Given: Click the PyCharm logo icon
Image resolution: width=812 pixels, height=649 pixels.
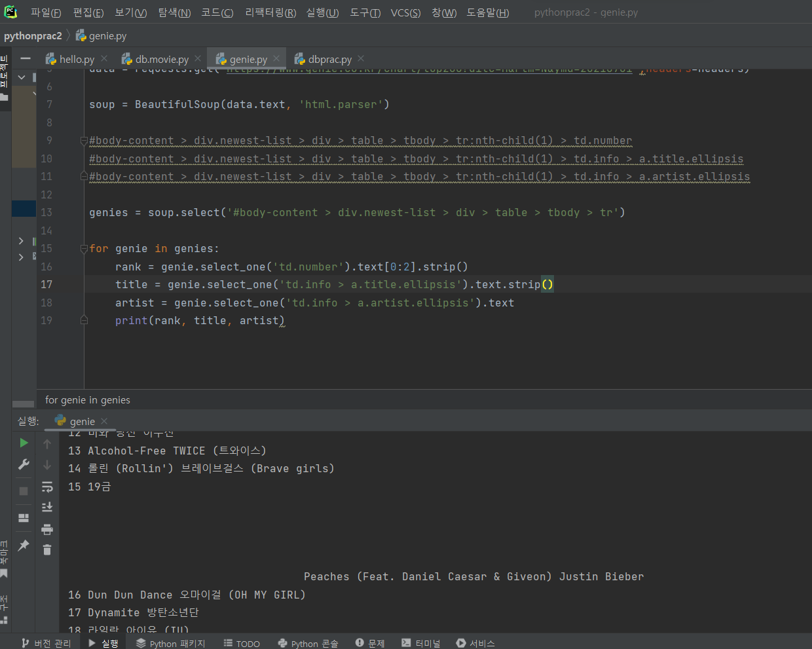Looking at the screenshot, I should [x=10, y=12].
